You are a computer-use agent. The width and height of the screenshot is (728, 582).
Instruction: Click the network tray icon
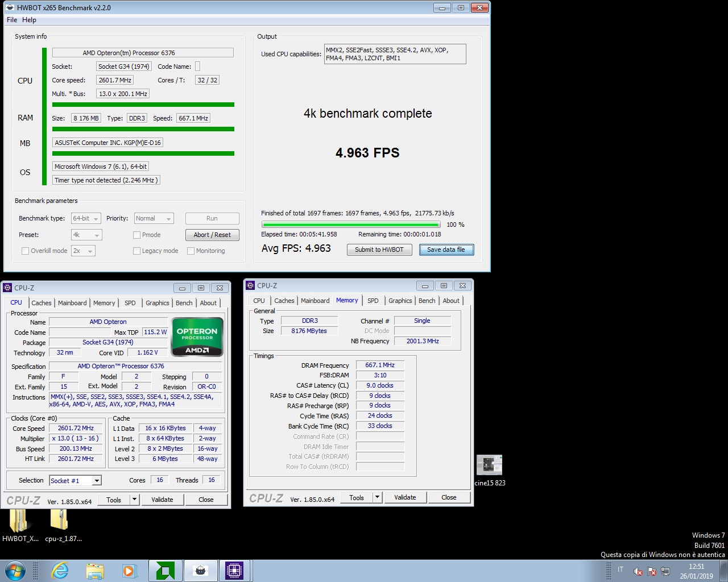665,571
